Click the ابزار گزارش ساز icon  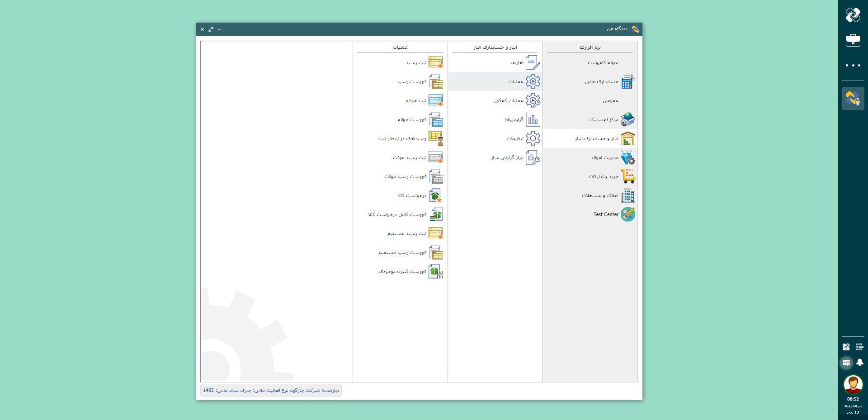click(x=533, y=158)
